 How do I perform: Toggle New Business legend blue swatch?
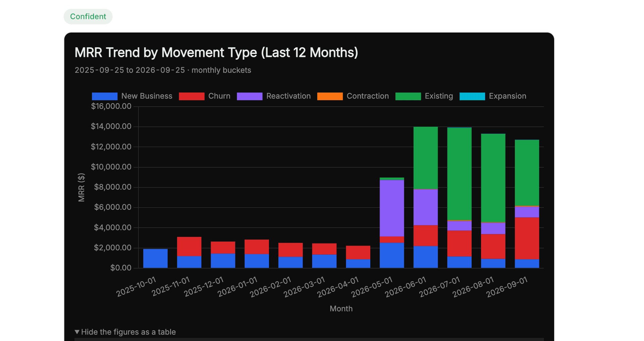pyautogui.click(x=105, y=96)
